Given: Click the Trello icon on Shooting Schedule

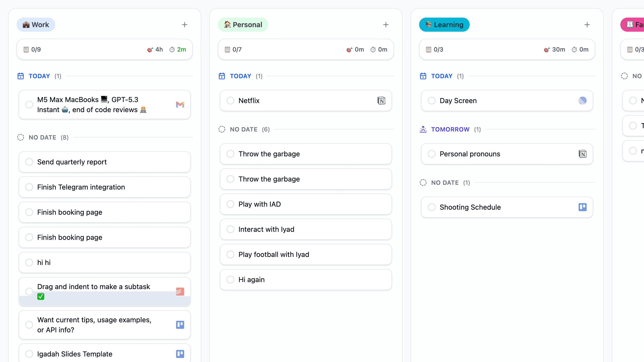Looking at the screenshot, I should click(582, 207).
